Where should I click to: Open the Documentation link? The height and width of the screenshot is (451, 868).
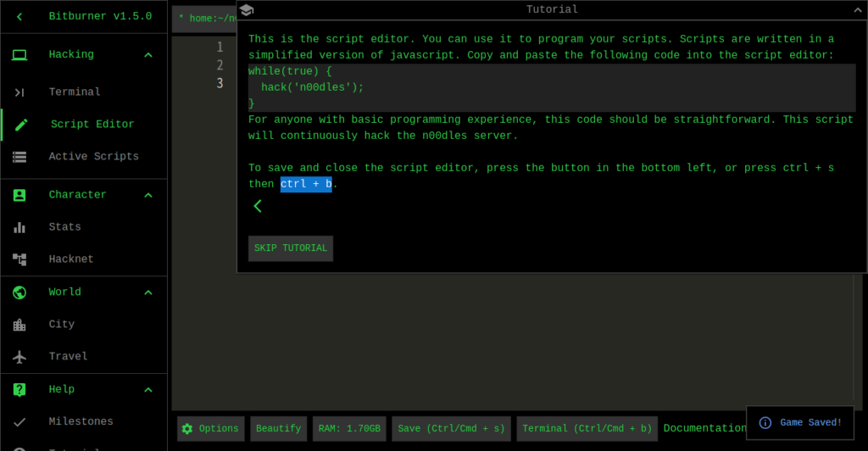coord(704,428)
